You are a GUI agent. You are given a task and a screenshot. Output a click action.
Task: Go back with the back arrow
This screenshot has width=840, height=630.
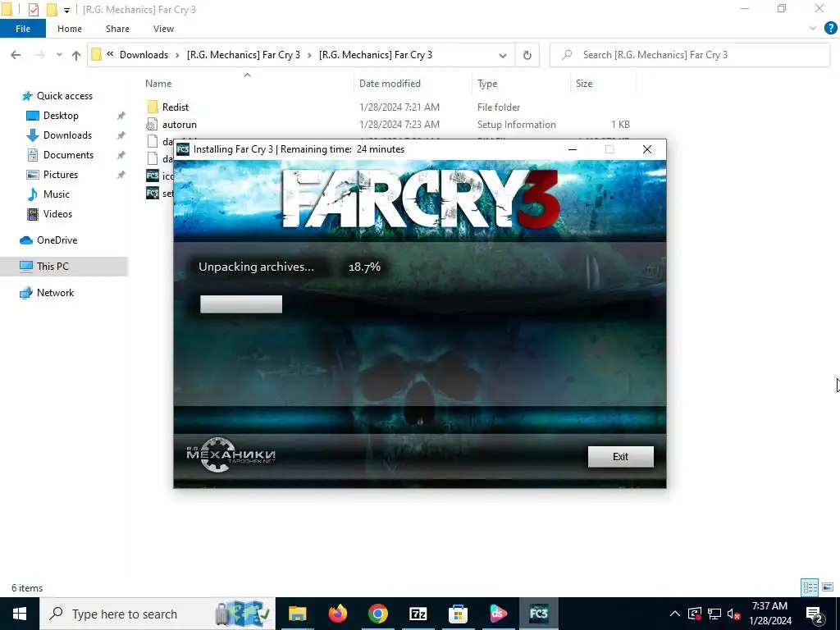tap(16, 55)
